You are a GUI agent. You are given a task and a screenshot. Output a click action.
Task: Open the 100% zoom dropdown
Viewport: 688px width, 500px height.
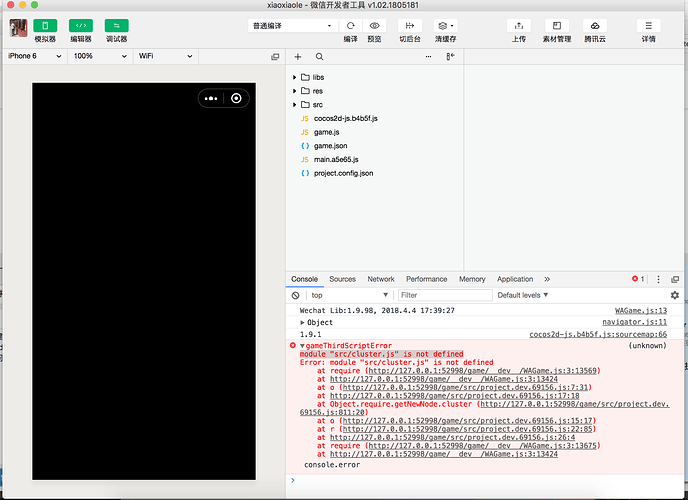coord(100,56)
